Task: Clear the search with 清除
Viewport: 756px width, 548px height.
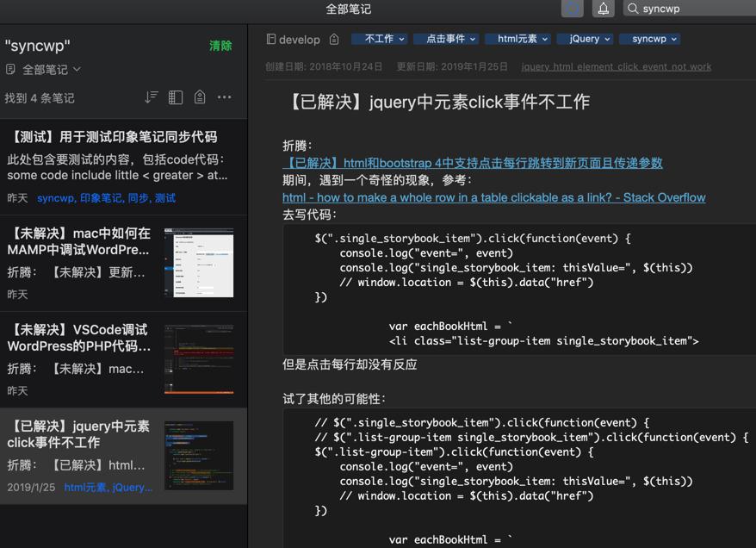Action: 220,46
